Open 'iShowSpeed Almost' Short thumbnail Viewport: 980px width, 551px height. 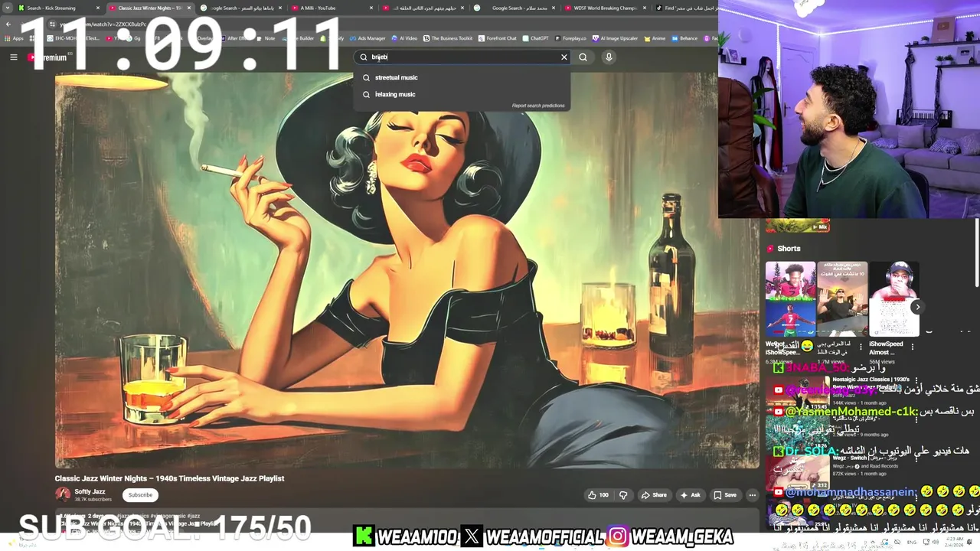click(x=894, y=299)
